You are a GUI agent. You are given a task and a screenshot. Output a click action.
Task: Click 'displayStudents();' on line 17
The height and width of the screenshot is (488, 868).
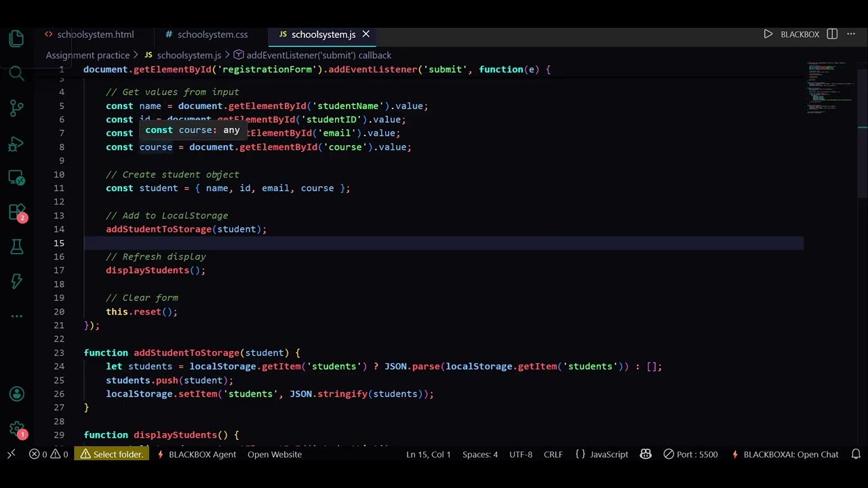pyautogui.click(x=155, y=270)
